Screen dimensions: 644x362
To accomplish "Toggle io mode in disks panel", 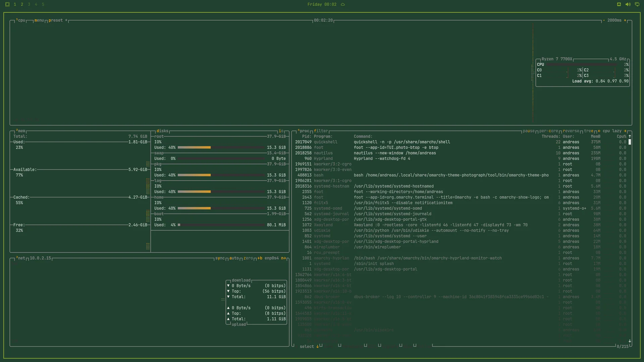I will [281, 131].
